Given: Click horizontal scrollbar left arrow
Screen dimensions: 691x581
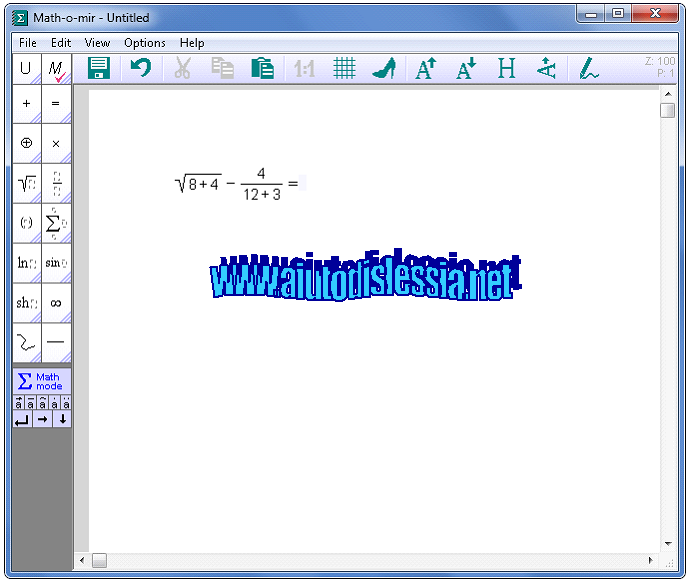Looking at the screenshot, I should (82, 560).
